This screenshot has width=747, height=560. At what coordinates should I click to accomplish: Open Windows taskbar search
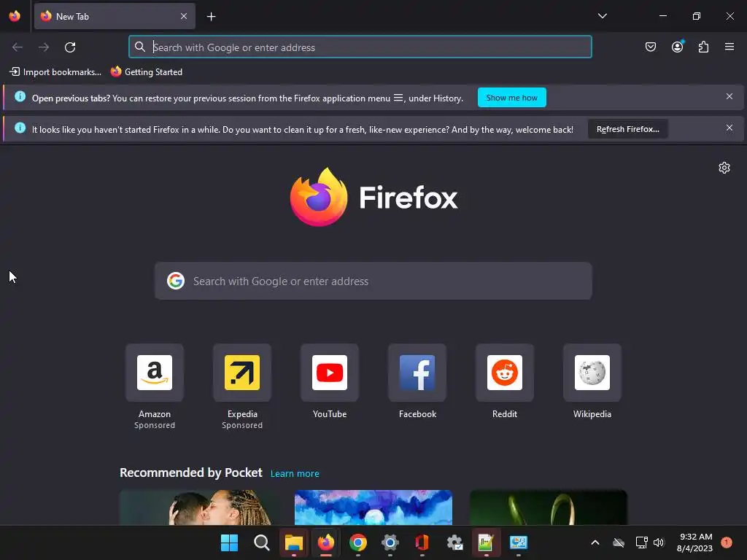point(262,542)
